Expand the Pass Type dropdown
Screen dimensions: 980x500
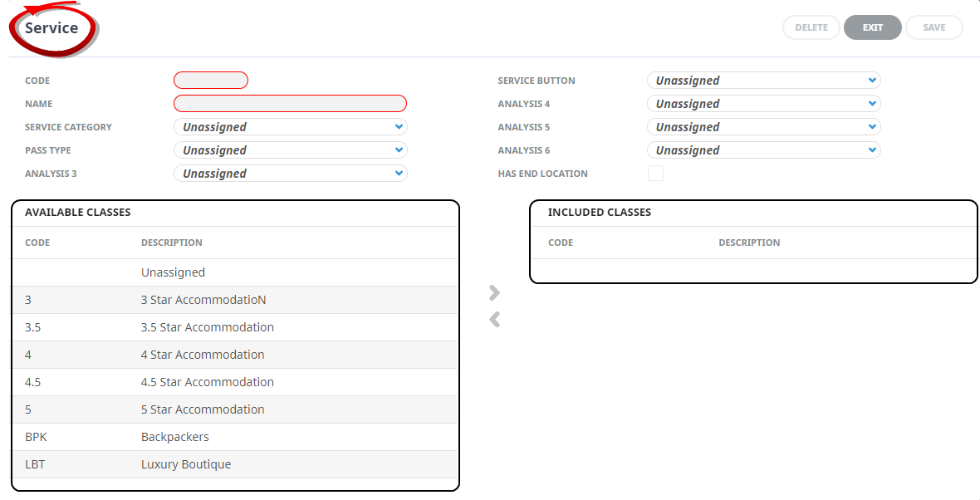(x=290, y=150)
